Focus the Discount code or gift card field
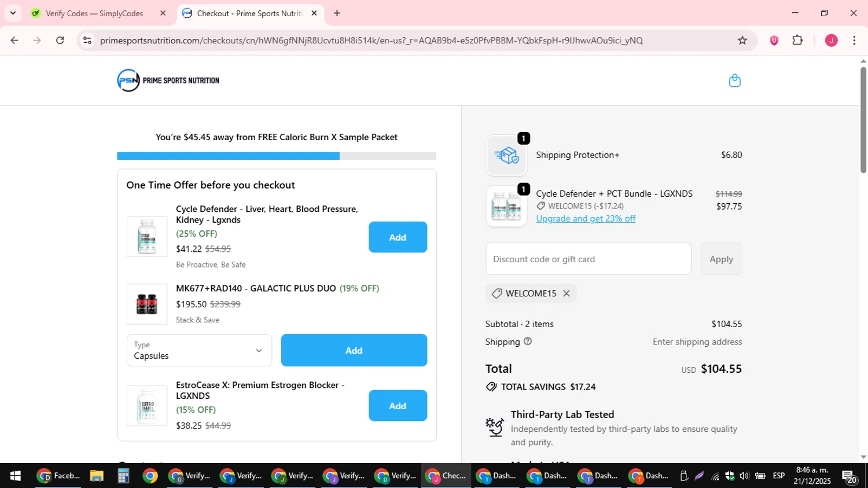 588,259
